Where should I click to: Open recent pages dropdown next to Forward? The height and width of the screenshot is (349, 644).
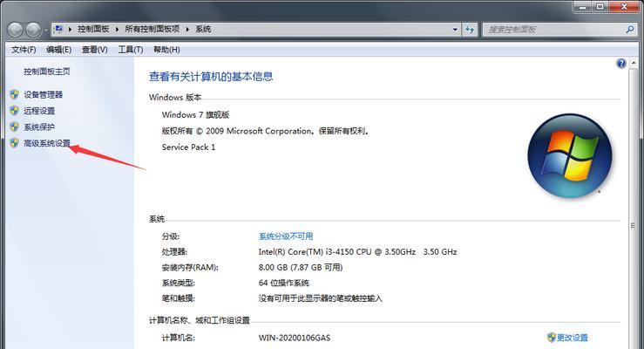(45, 30)
